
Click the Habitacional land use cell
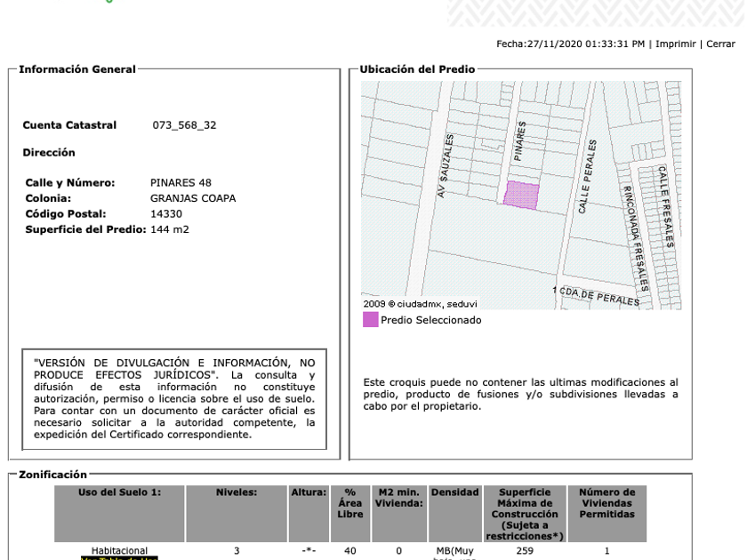(119, 551)
